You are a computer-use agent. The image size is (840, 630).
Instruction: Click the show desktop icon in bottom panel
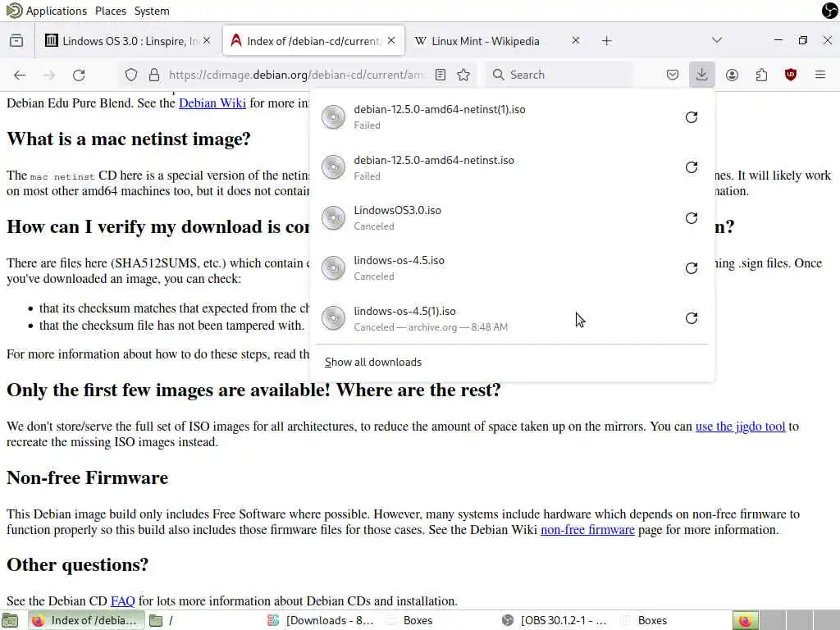[10, 620]
